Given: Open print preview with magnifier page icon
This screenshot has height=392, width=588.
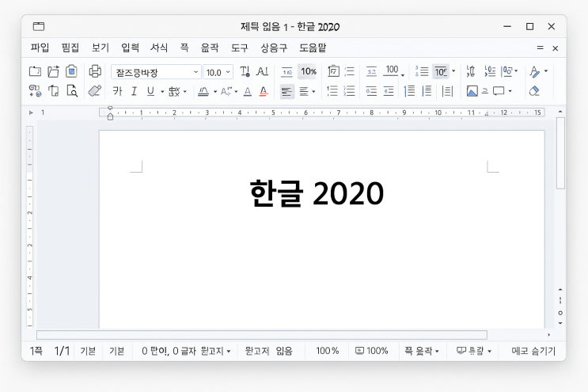Looking at the screenshot, I should point(72,91).
